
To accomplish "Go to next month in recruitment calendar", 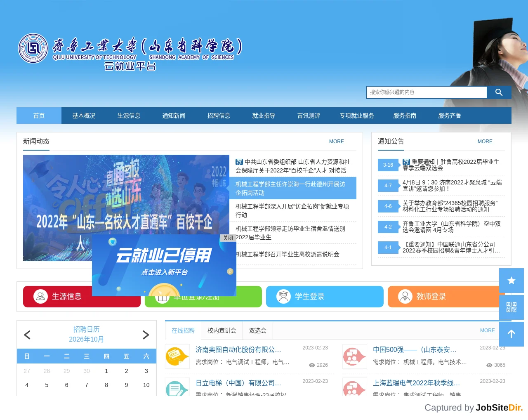I will (146, 335).
